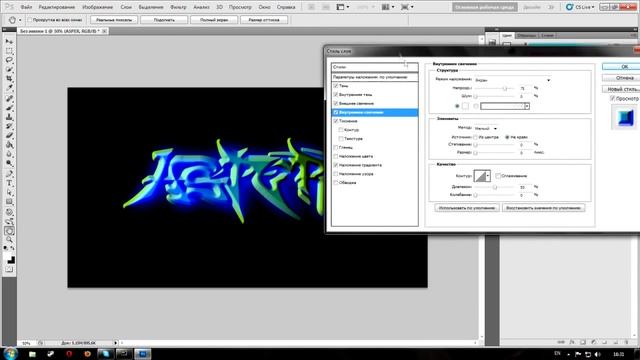
Task: Open the Редактирование menu
Action: [57, 7]
